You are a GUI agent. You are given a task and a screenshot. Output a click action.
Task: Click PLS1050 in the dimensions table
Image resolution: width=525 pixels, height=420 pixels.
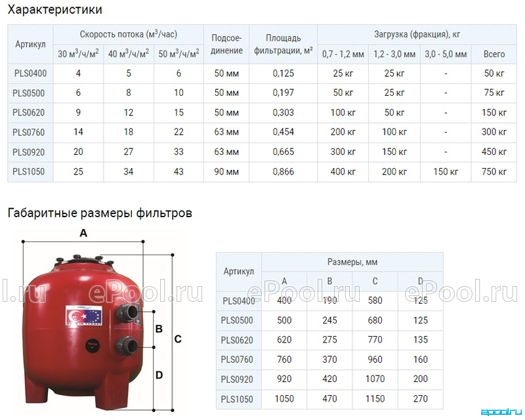pos(237,399)
